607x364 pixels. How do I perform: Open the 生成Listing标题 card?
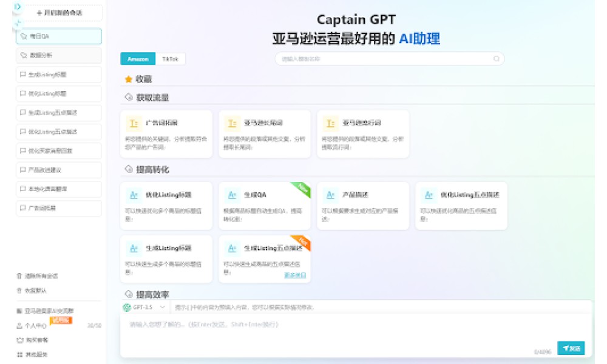tap(166, 259)
